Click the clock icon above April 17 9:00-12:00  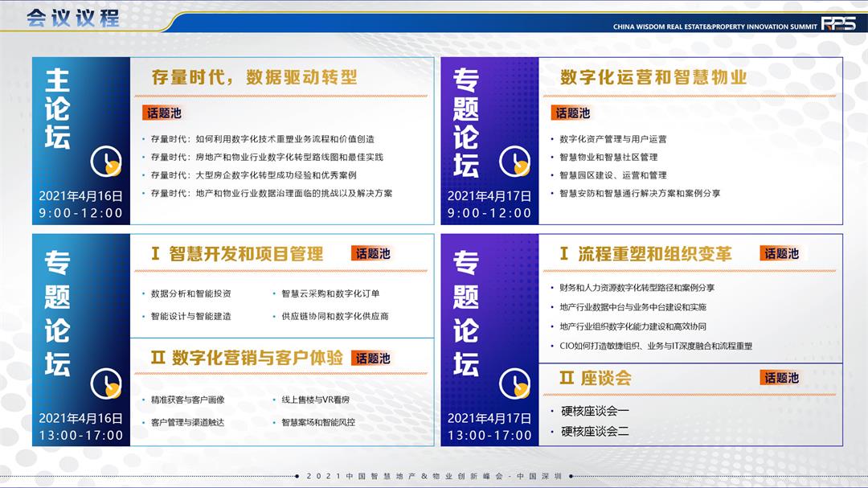[x=514, y=162]
